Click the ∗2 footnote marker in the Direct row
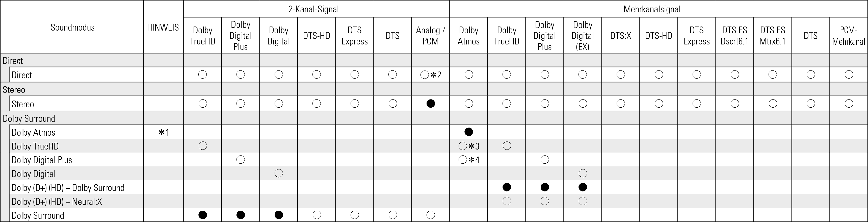 pyautogui.click(x=436, y=75)
